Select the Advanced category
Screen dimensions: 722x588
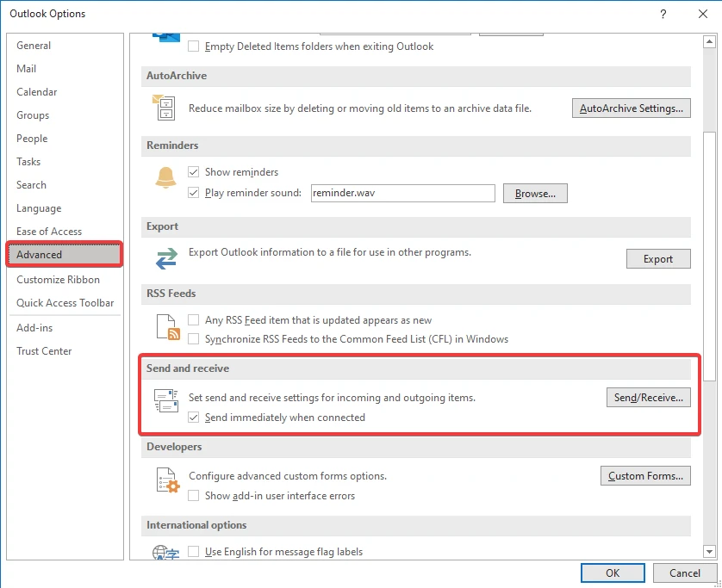(65, 255)
